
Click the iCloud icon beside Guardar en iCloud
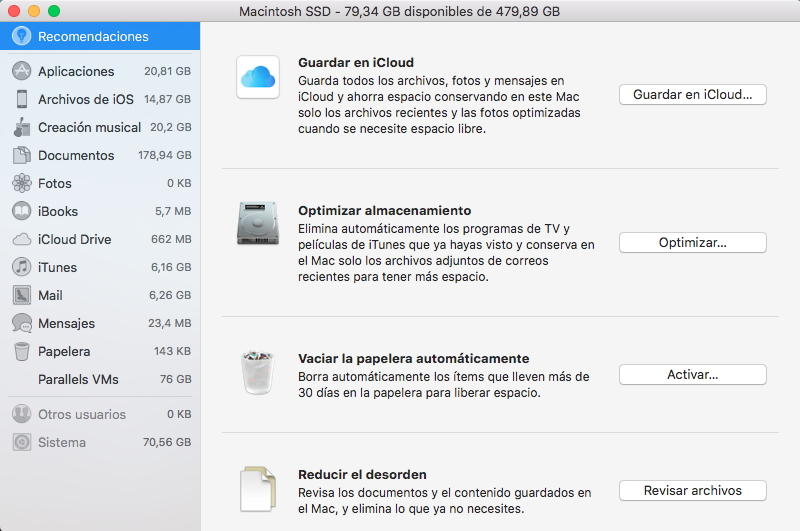coord(258,77)
